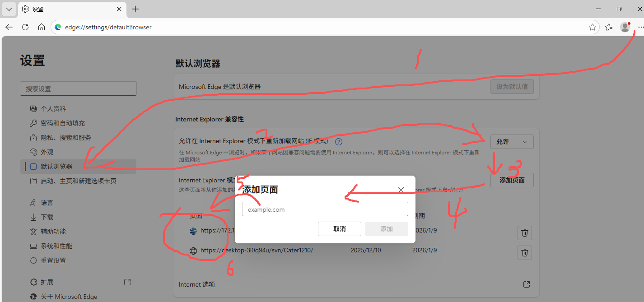644x302 pixels.
Task: Select 默认浏览器 in the sidebar
Action: [78, 167]
